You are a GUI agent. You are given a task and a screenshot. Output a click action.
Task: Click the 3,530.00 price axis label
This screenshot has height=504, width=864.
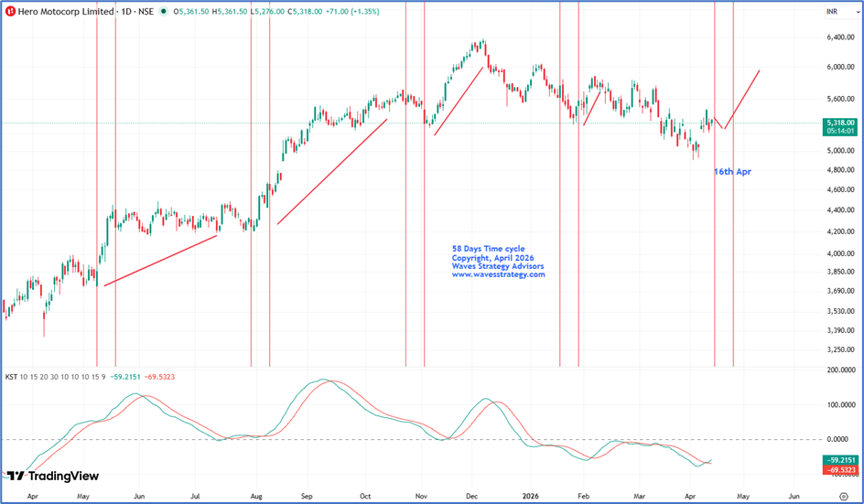tap(839, 311)
